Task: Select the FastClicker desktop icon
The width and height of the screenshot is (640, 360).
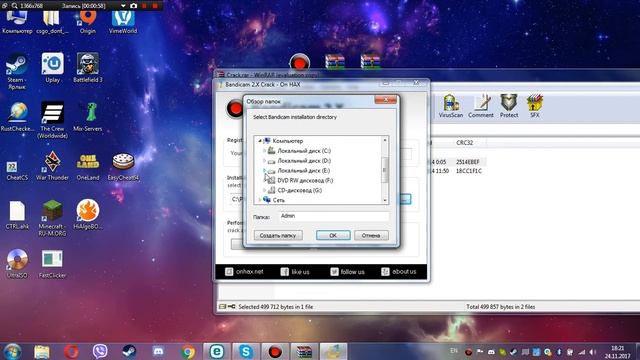Action: click(52, 263)
